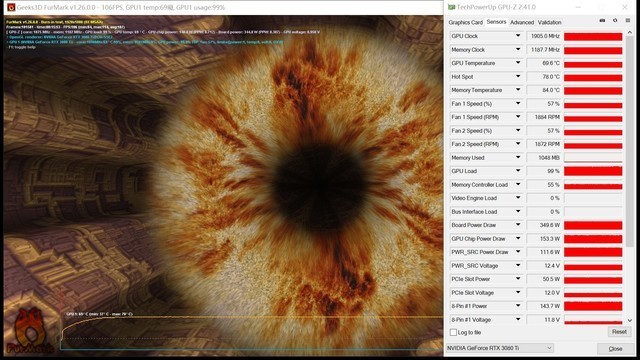Open the Fan 2 Speed (RPM) dropdown arrow
The image size is (640, 360).
[x=518, y=144]
